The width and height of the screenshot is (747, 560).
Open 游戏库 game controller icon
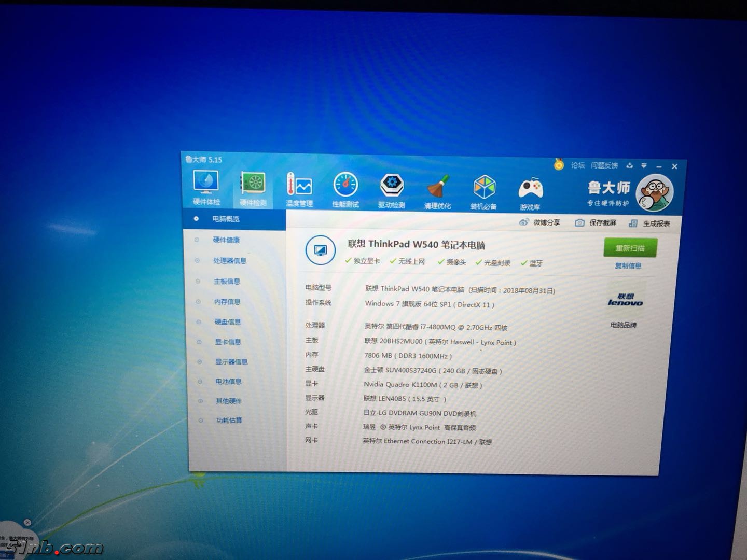(530, 191)
